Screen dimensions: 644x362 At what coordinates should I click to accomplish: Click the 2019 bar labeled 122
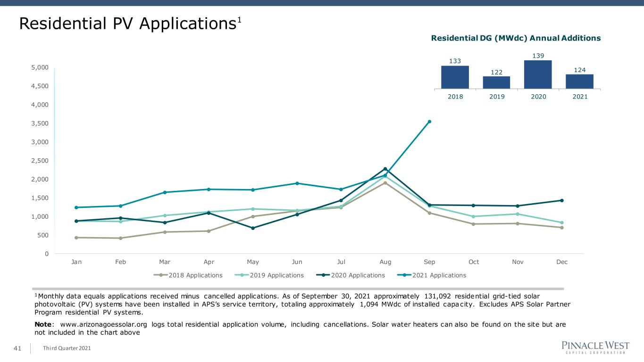coord(496,82)
